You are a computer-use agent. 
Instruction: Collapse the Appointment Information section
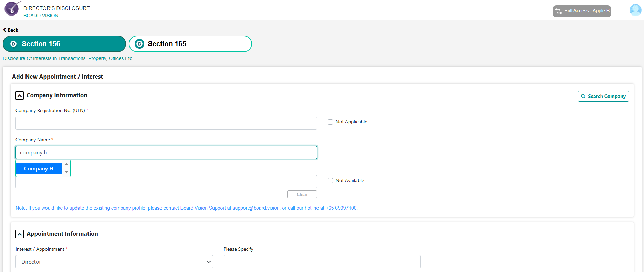tap(20, 234)
